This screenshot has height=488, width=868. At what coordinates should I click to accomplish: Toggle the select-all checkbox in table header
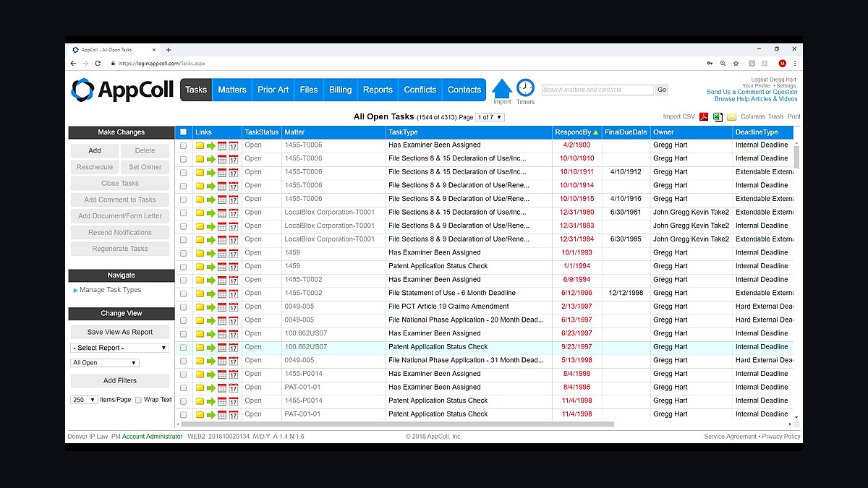(183, 132)
